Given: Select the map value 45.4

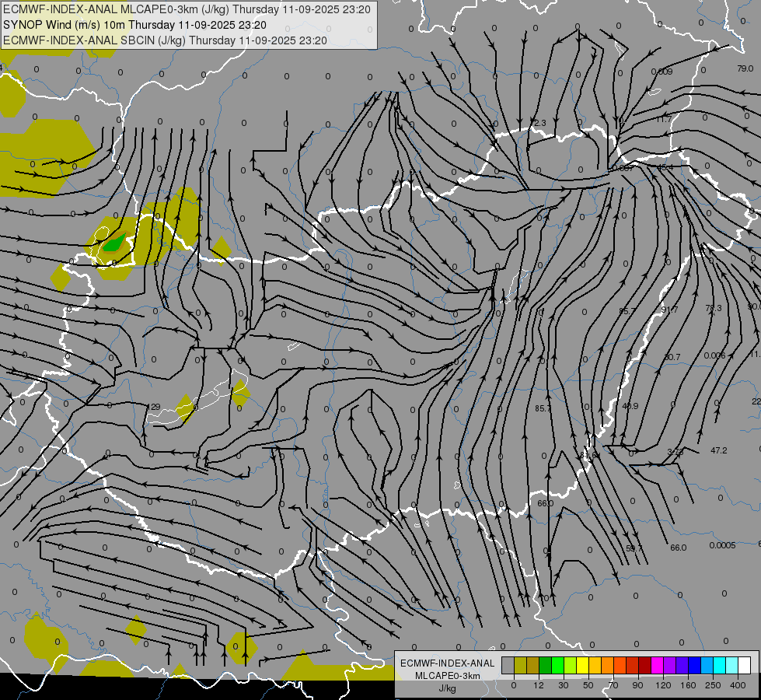Looking at the screenshot, I should click(665, 167).
